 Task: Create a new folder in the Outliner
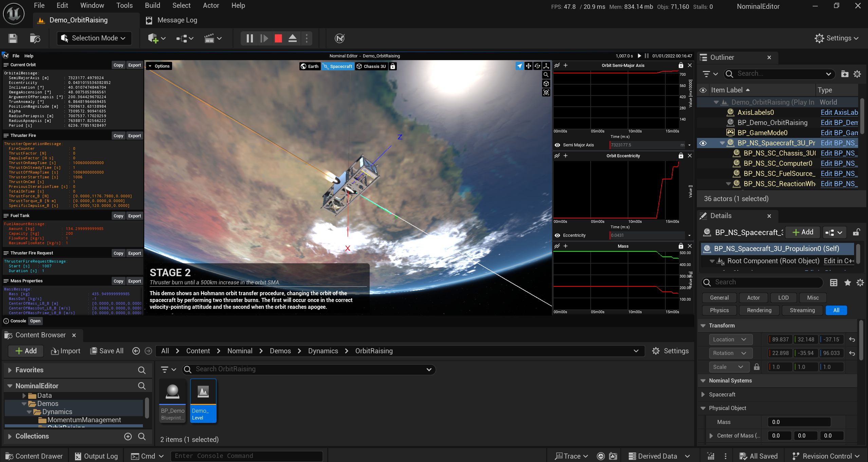pyautogui.click(x=845, y=74)
